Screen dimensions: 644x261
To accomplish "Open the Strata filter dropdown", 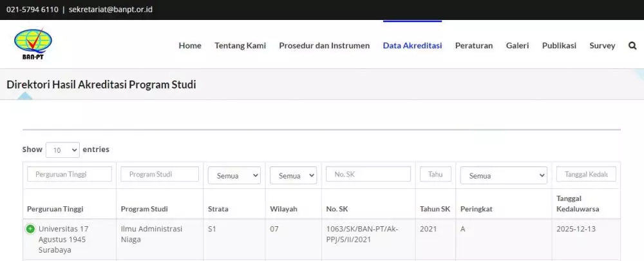I will click(x=234, y=175).
